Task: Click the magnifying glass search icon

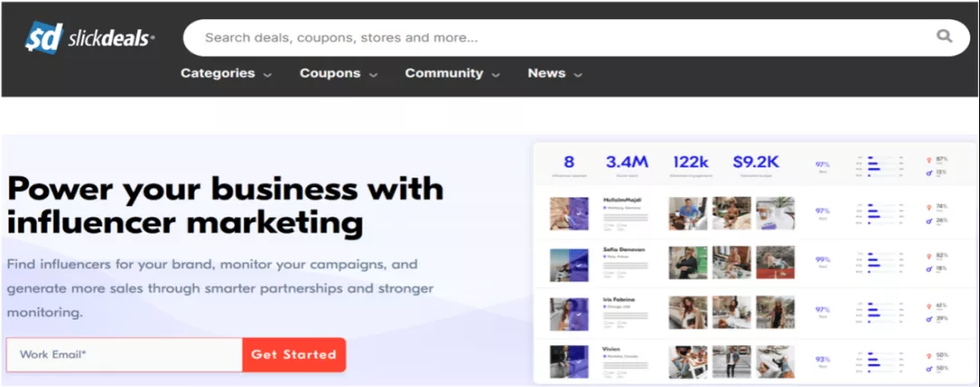Action: coord(945,37)
